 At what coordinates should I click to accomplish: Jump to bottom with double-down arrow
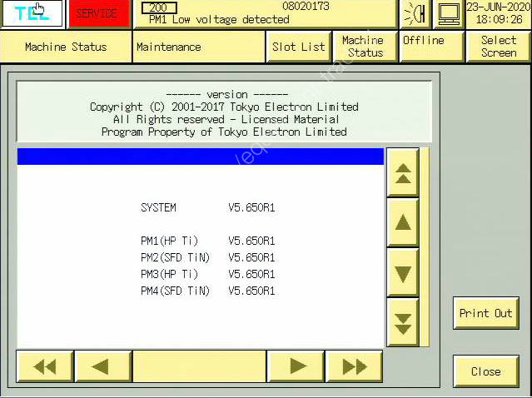403,317
